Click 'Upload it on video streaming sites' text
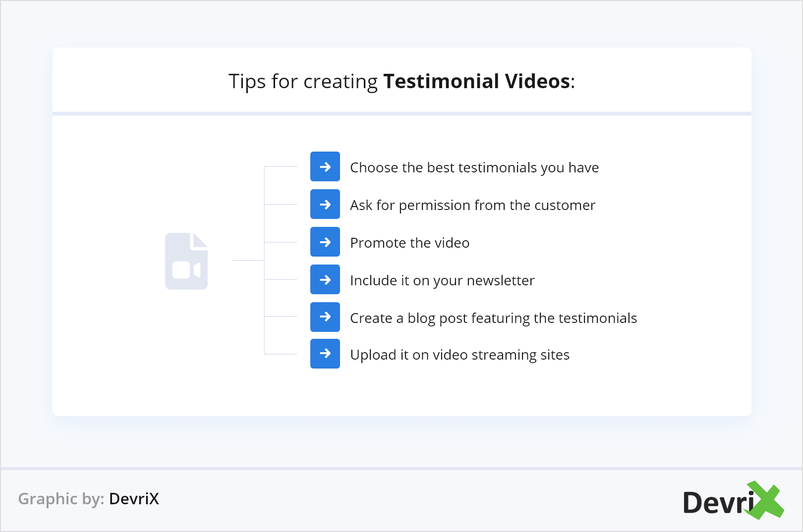 [x=459, y=355]
